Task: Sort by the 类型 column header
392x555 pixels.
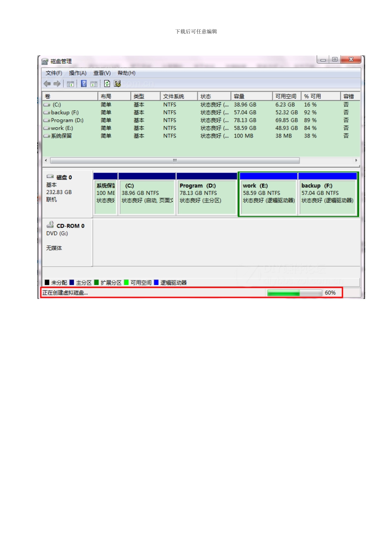Action: click(146, 96)
